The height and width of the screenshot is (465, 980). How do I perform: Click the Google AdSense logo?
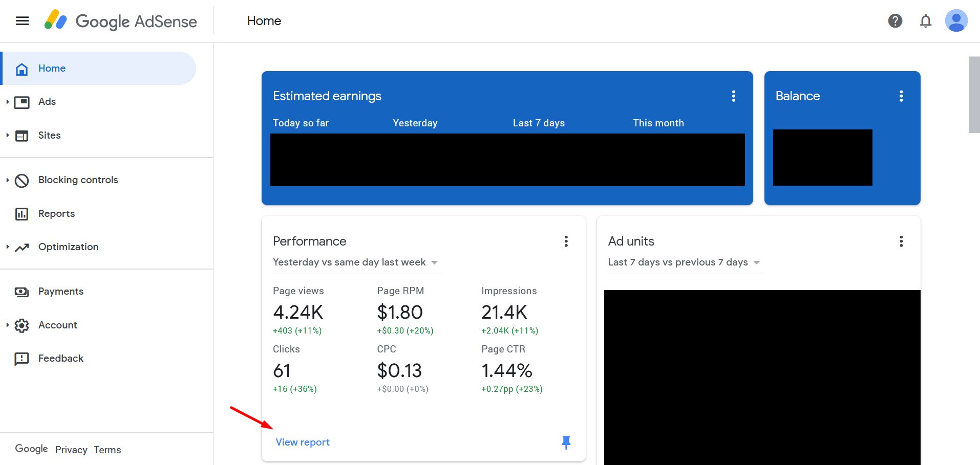click(x=120, y=21)
